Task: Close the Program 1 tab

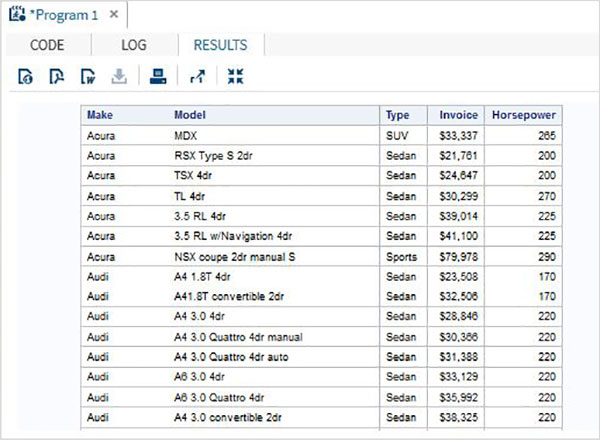Action: pyautogui.click(x=113, y=16)
